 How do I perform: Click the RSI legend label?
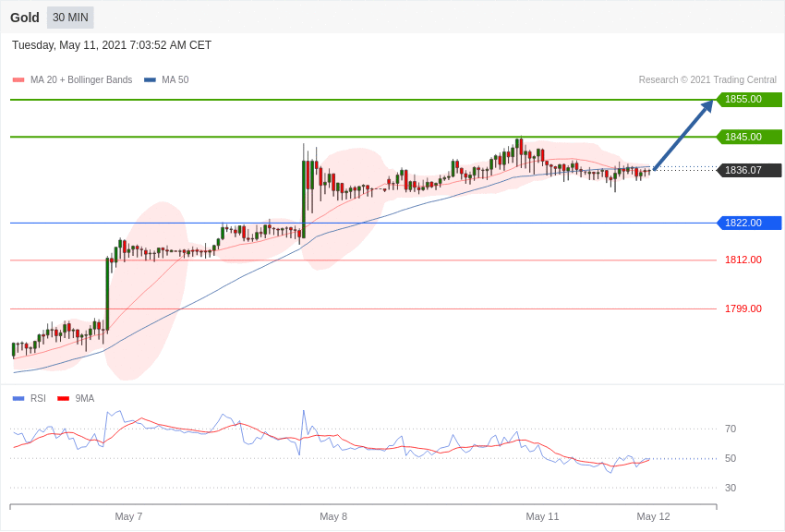click(x=38, y=398)
